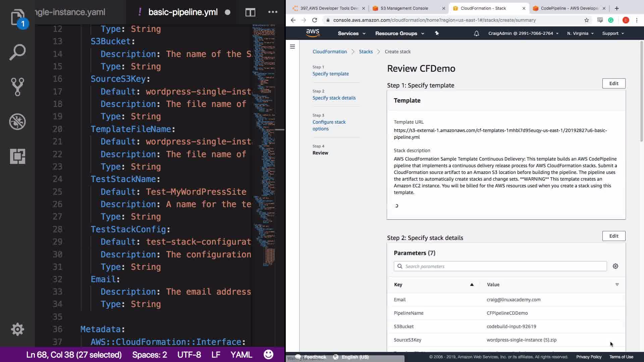
Task: Open parameters table settings gear
Action: pos(615,266)
